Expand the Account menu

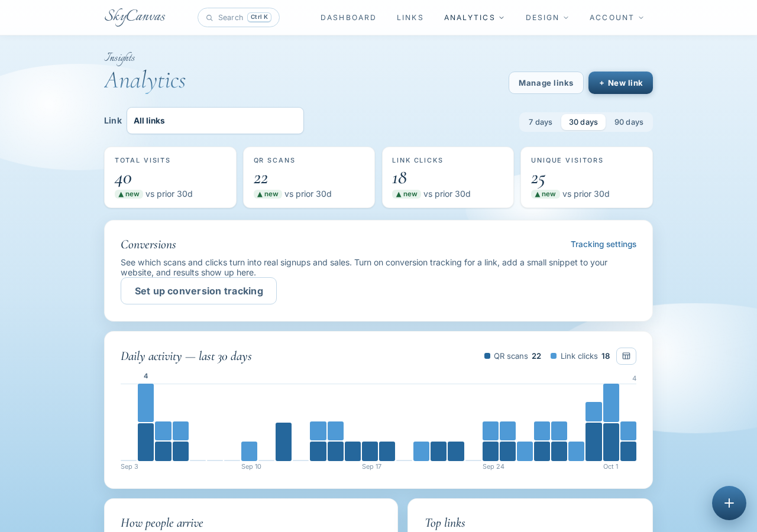coord(617,18)
